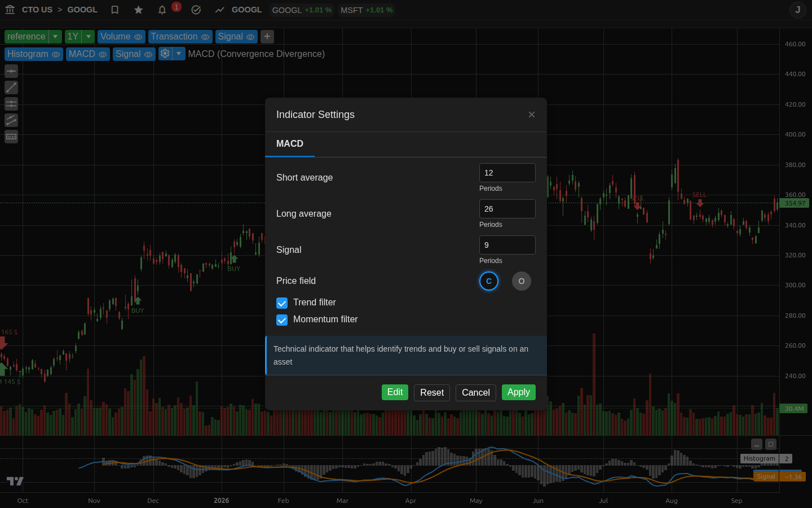Add an indicator with the plus button

pyautogui.click(x=267, y=37)
